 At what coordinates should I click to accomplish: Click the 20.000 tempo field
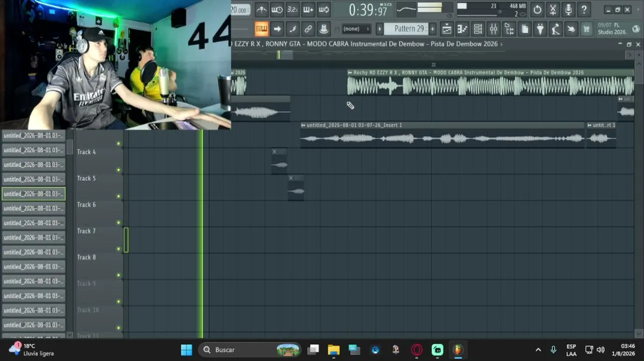pos(240,10)
